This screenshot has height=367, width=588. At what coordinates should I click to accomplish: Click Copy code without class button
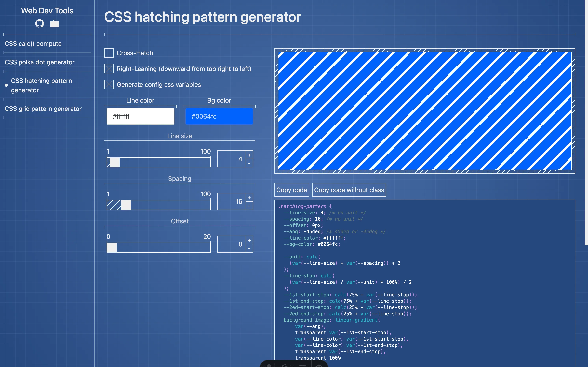349,190
